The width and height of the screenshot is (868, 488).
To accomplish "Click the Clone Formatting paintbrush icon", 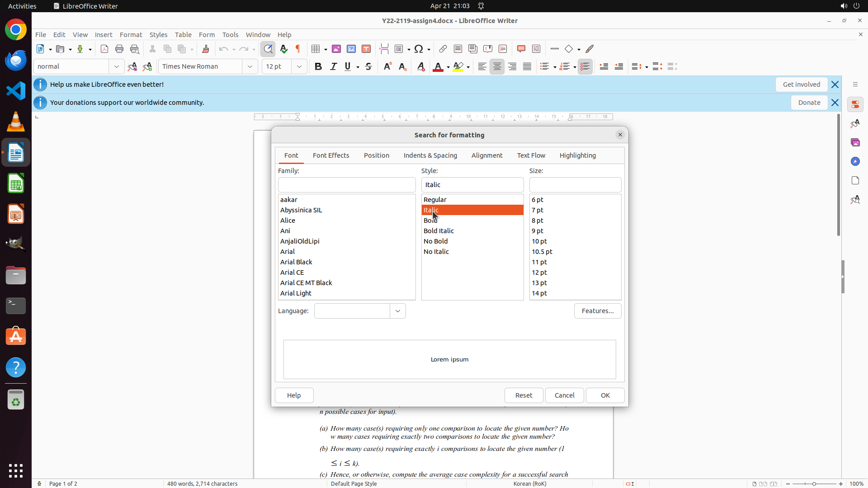I will click(x=206, y=49).
